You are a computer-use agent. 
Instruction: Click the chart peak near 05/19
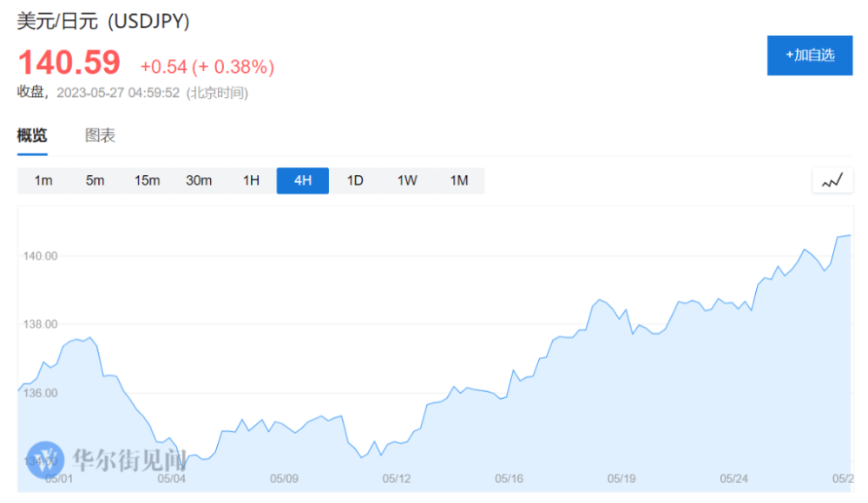pyautogui.click(x=600, y=299)
